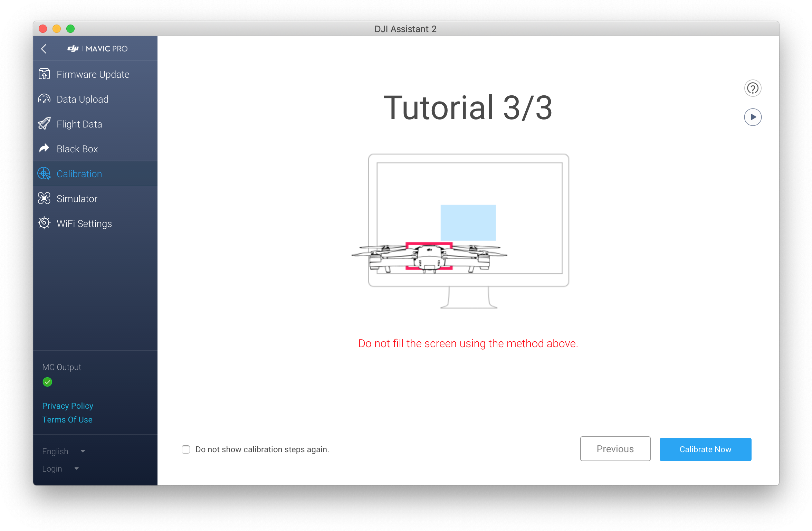Start calibration with Calibrate Now
812x531 pixels.
tap(705, 449)
